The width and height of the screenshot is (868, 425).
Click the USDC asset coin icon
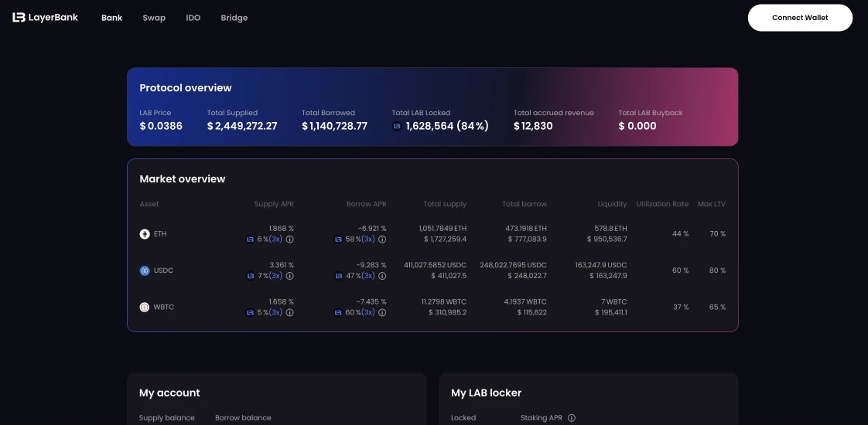(145, 270)
